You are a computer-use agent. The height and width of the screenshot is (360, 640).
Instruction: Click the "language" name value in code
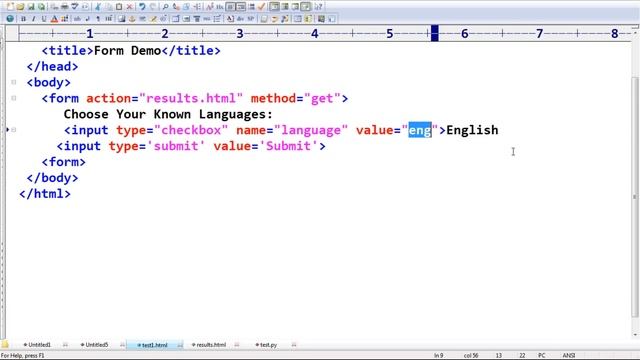[311, 130]
